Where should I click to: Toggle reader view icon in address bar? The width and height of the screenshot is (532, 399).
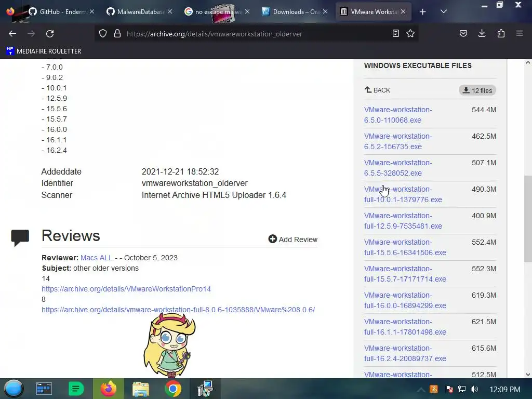tap(395, 34)
